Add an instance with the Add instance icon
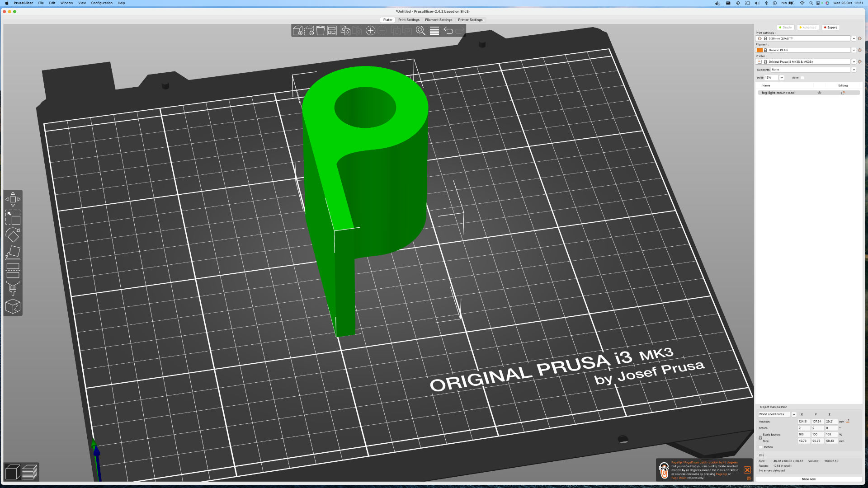The image size is (868, 488). [370, 31]
